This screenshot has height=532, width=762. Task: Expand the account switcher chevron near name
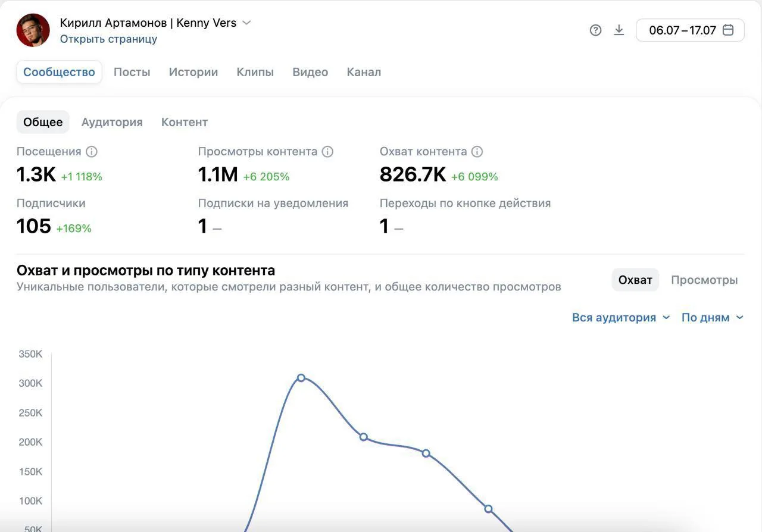[246, 23]
